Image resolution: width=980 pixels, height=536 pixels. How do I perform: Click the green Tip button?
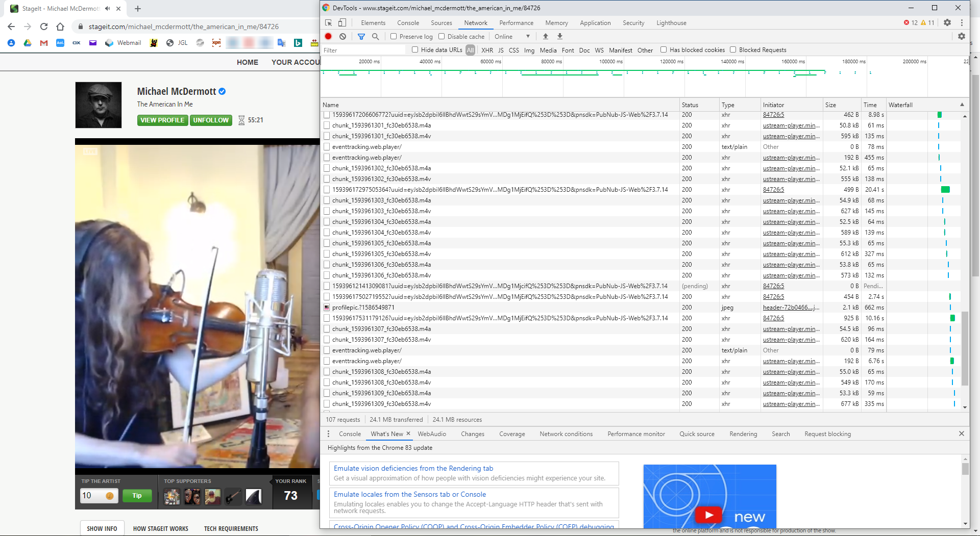tap(137, 496)
